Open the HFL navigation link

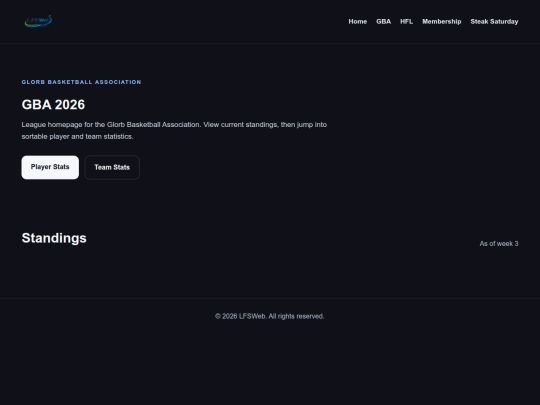point(406,21)
